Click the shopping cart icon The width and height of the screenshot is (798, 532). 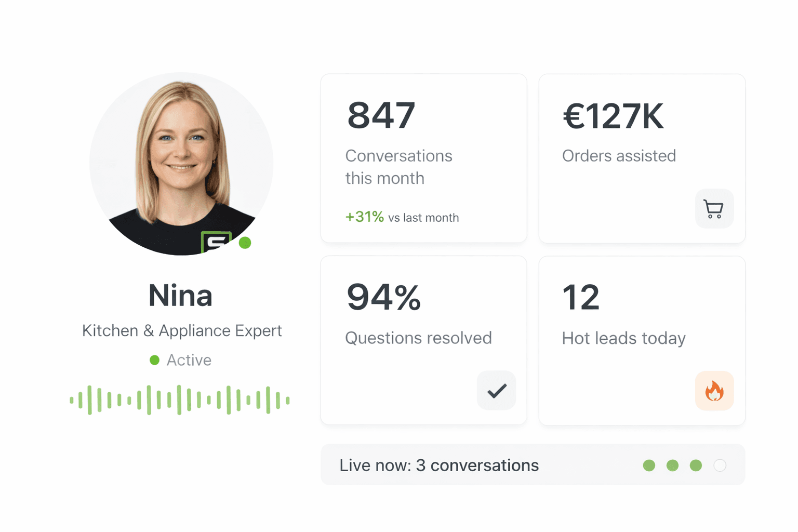coord(714,208)
